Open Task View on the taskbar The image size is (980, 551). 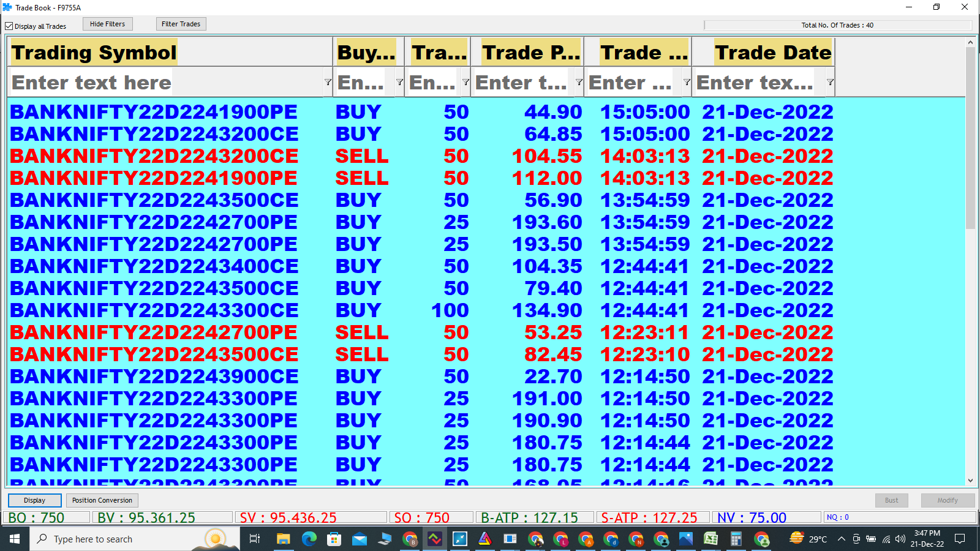coord(255,539)
